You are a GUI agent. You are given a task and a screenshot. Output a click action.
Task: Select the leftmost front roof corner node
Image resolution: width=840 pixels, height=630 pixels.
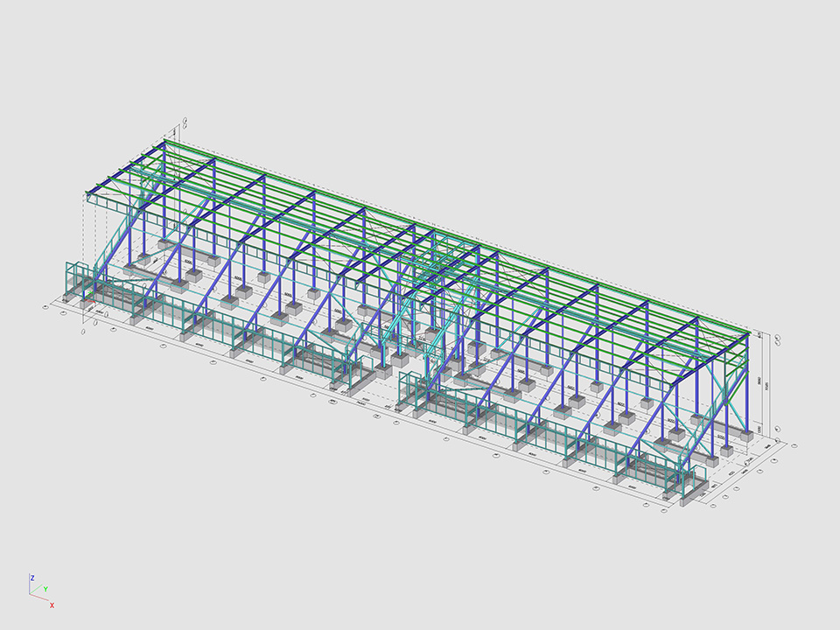(x=87, y=194)
